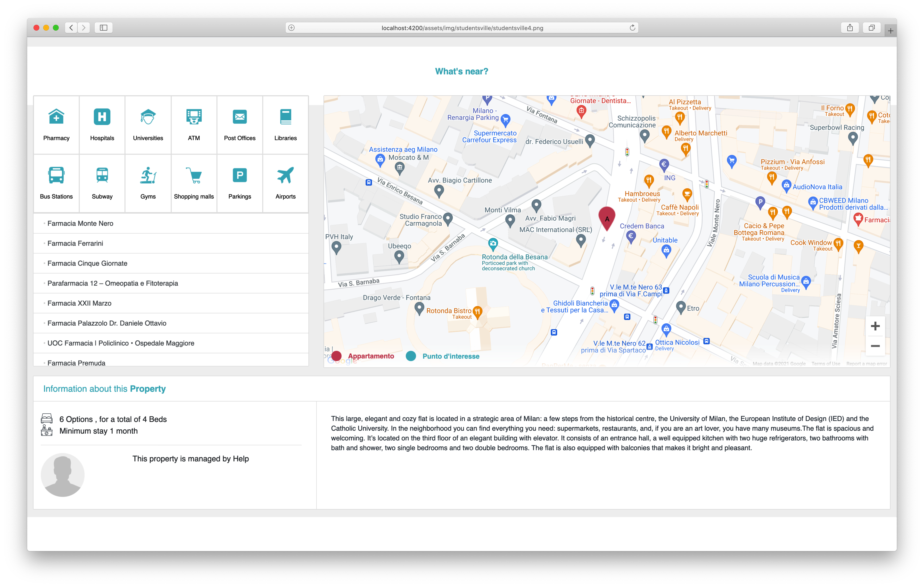This screenshot has height=587, width=924.
Task: Click the Appartamento legend label
Action: pos(371,356)
